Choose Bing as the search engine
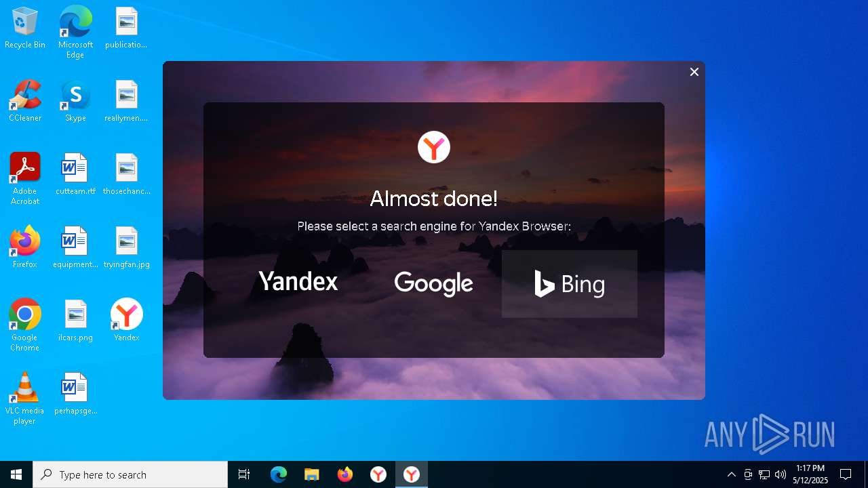The height and width of the screenshot is (488, 868). [570, 283]
